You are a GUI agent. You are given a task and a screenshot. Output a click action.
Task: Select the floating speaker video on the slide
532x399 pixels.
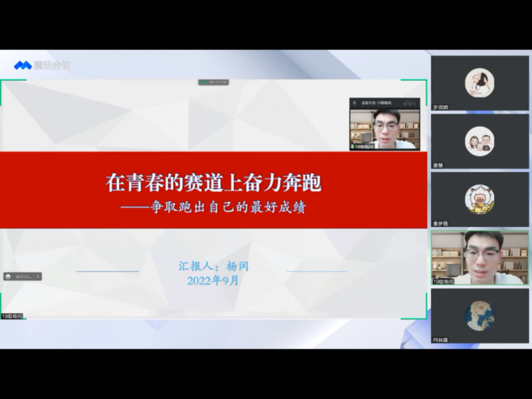click(x=384, y=128)
